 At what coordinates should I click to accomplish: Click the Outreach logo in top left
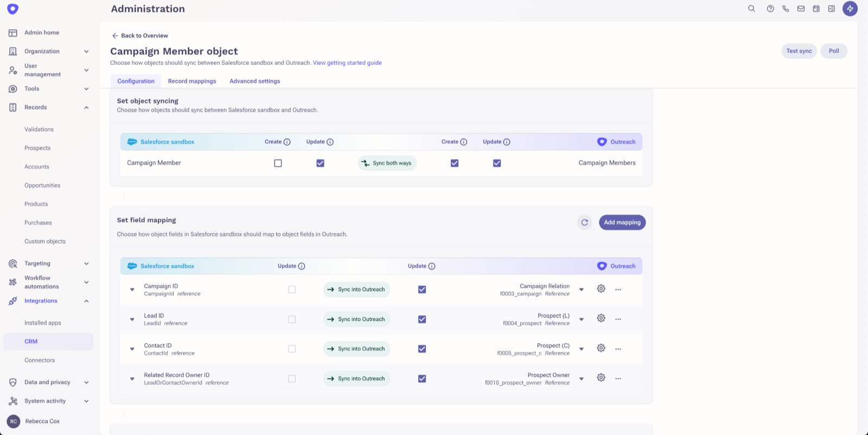click(x=13, y=9)
